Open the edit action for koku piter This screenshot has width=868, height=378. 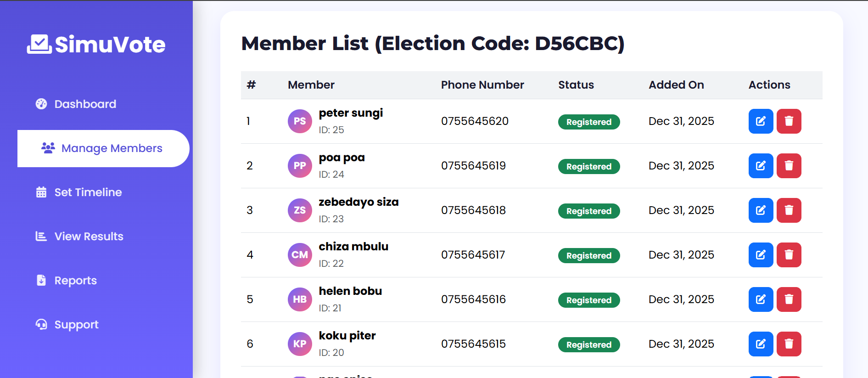click(761, 344)
